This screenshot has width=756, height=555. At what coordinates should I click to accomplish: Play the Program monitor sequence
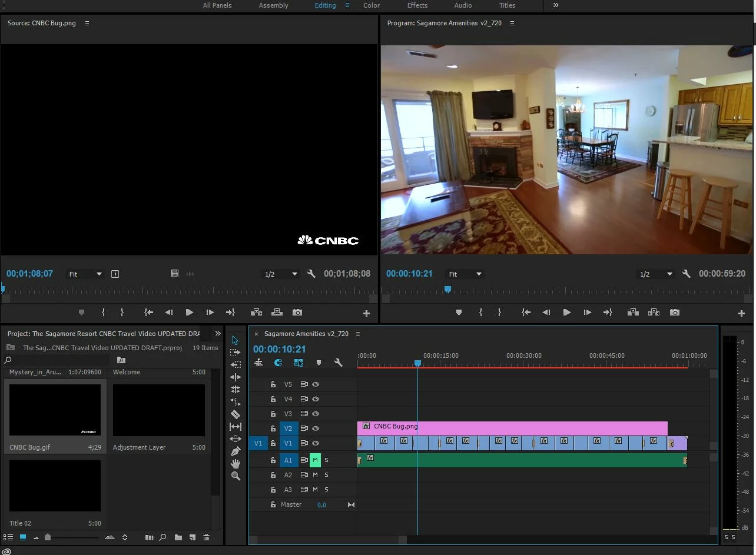(x=566, y=313)
